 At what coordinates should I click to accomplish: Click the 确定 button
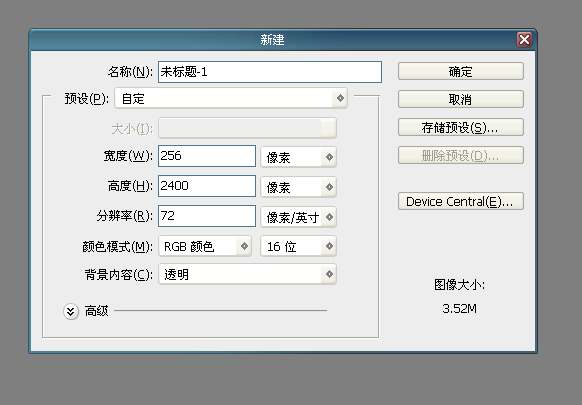point(461,71)
